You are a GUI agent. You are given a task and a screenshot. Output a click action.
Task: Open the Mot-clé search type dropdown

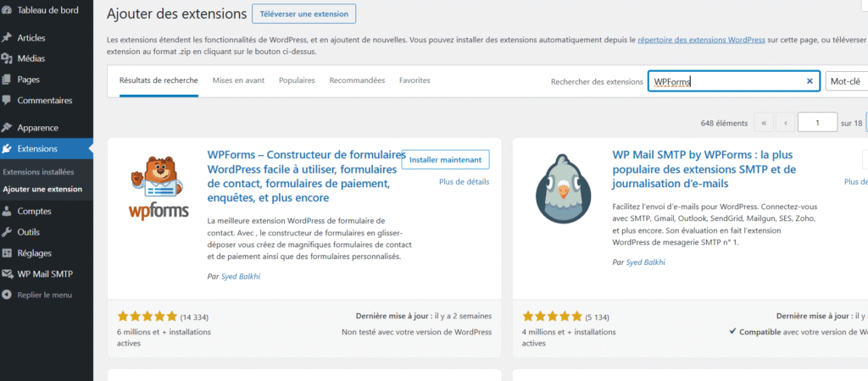click(847, 81)
